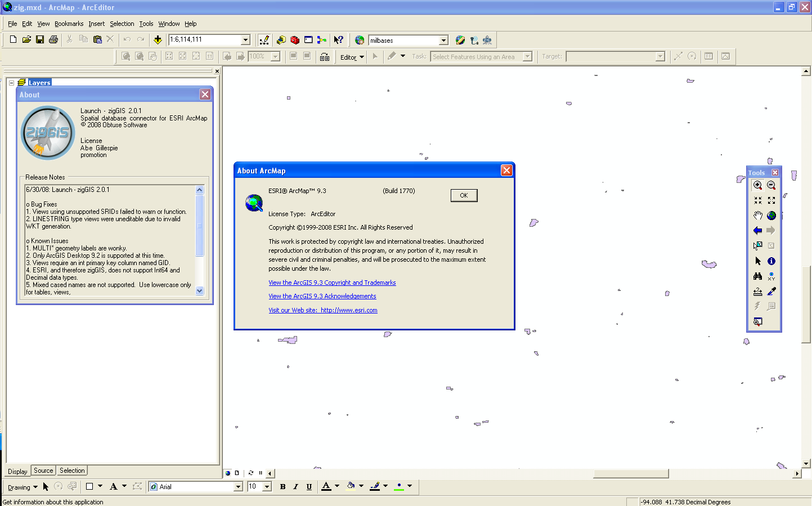The image size is (812, 506).
Task: Visit the www.esri.com web site link
Action: [323, 310]
